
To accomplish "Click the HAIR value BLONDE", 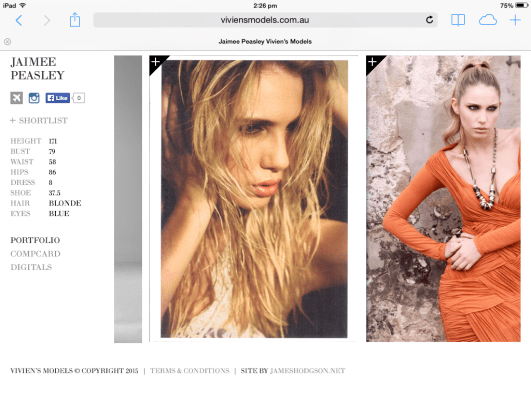I will click(x=65, y=203).
